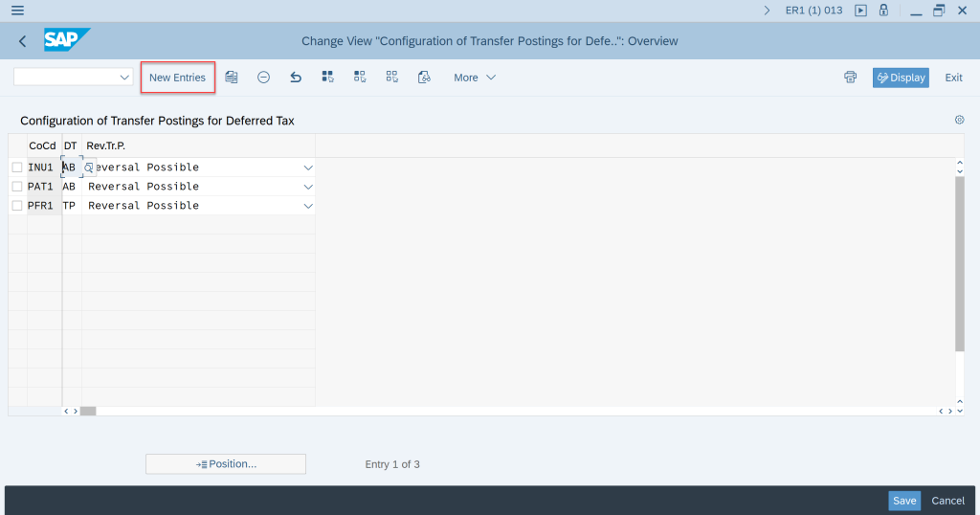The height and width of the screenshot is (515, 980).
Task: Go back using the back arrow
Action: (23, 41)
